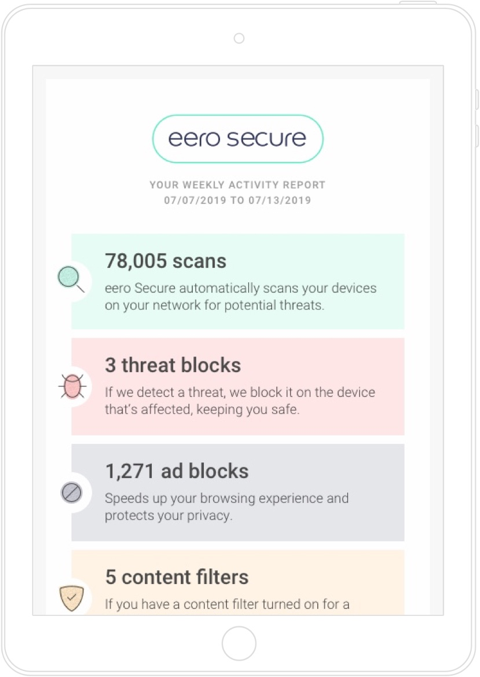Tap the iPad home button
This screenshot has width=480, height=677.
(239, 643)
